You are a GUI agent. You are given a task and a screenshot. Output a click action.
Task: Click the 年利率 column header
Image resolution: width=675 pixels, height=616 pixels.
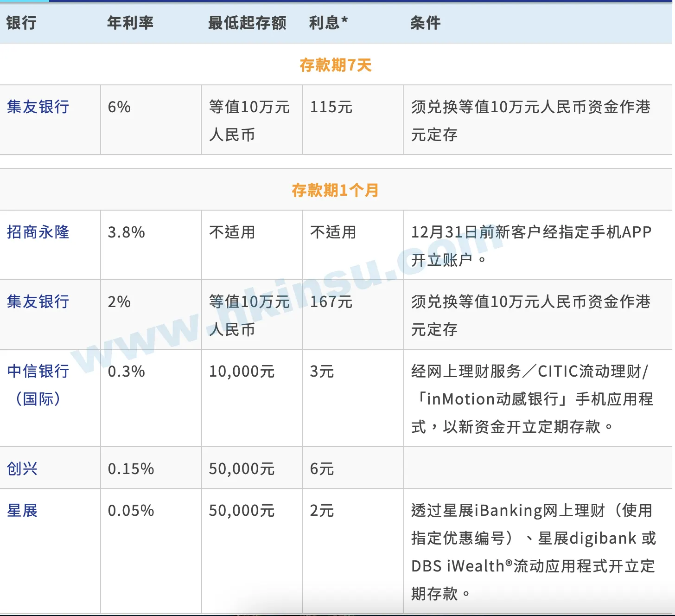[130, 23]
